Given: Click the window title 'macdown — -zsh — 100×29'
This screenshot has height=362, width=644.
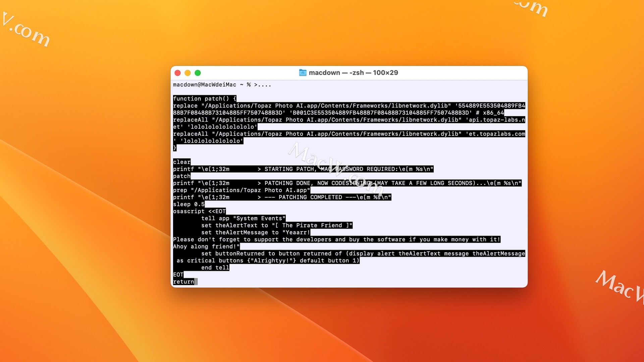Looking at the screenshot, I should coord(353,73).
